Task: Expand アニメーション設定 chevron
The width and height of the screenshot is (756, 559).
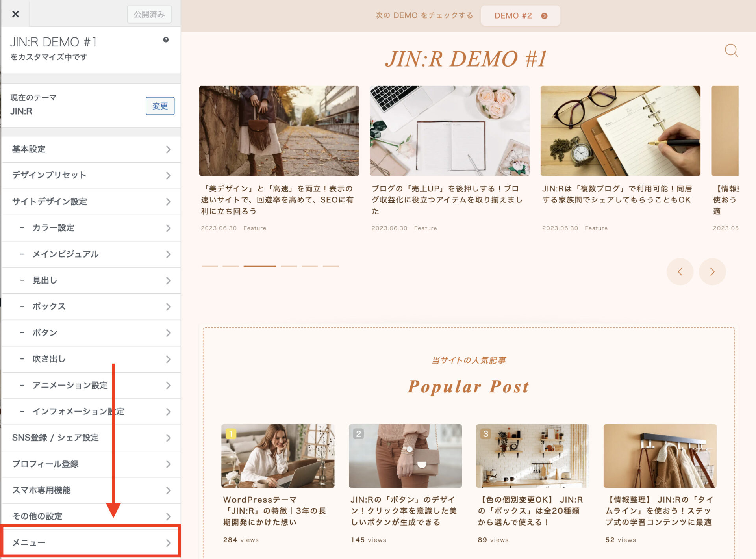Action: click(x=168, y=385)
